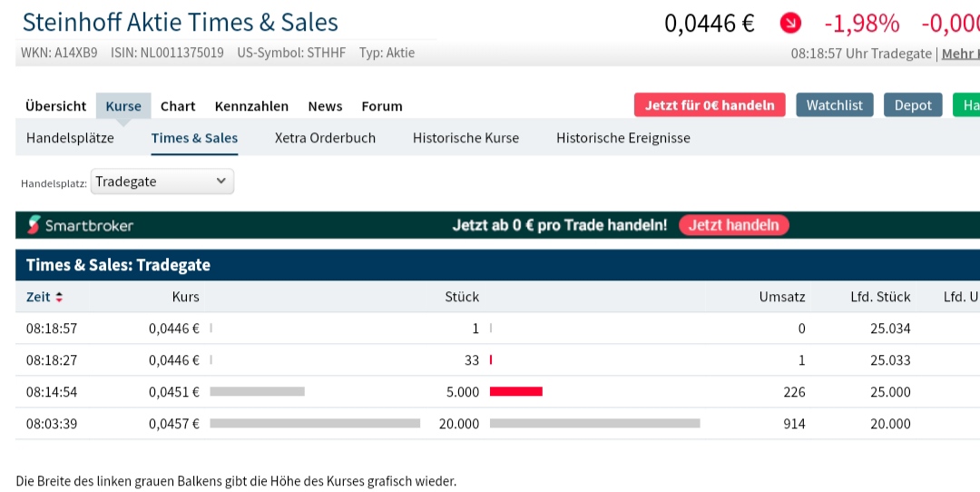Click the 'Jetzt für 0€ handeln' button
This screenshot has width=980, height=492.
click(x=710, y=105)
